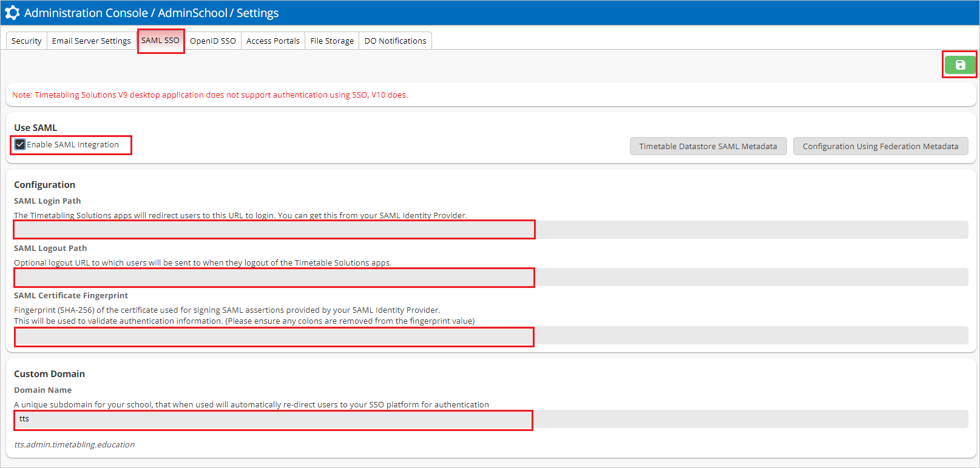Image resolution: width=980 pixels, height=468 pixels.
Task: Click Timetable Datastore SAML Metadata button
Action: click(x=708, y=146)
